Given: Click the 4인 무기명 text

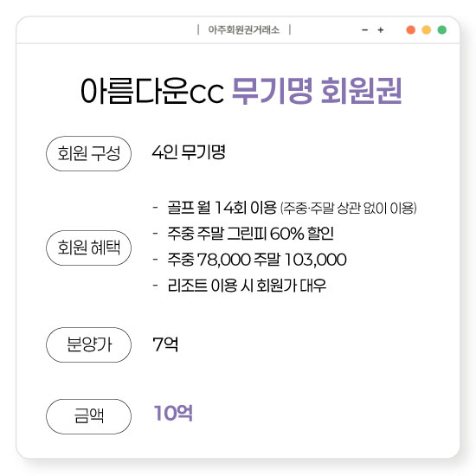Looking at the screenshot, I should click(189, 151).
